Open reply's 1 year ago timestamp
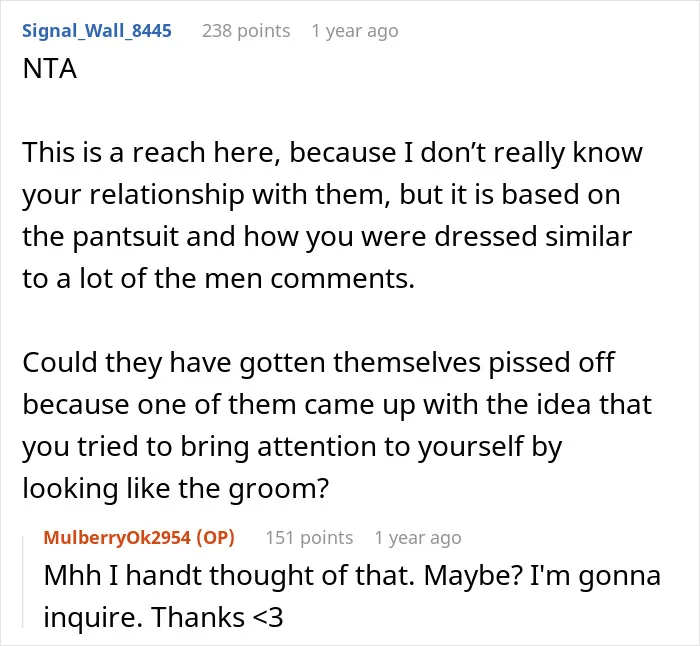Viewport: 700px width, 646px height. [x=418, y=538]
